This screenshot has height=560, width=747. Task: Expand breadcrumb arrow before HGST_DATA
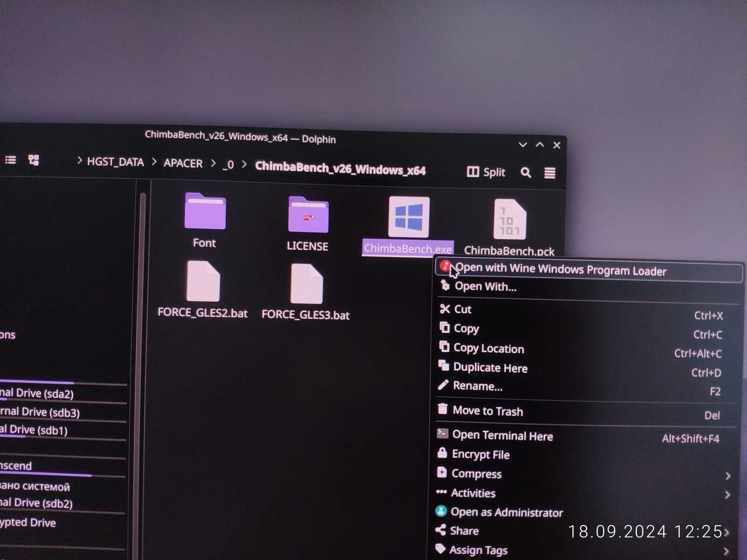pyautogui.click(x=79, y=161)
